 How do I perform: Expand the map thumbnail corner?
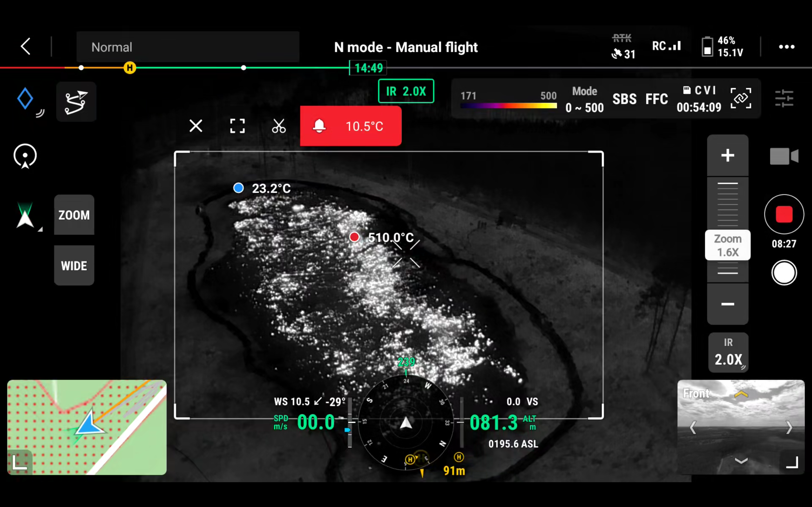click(19, 462)
